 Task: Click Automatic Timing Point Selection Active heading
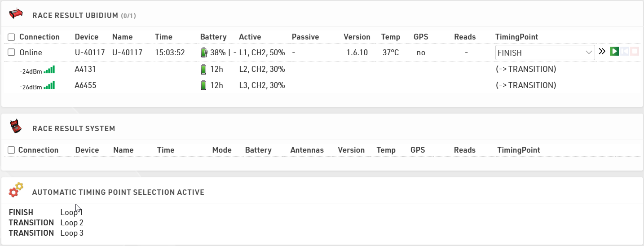coord(118,192)
